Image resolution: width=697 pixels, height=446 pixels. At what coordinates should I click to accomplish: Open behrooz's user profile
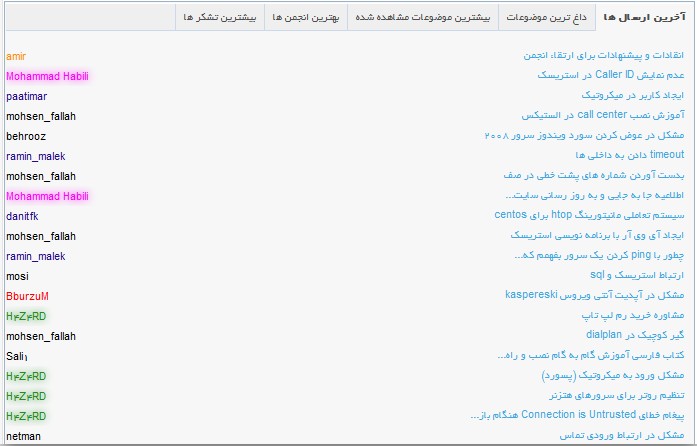[x=26, y=136]
